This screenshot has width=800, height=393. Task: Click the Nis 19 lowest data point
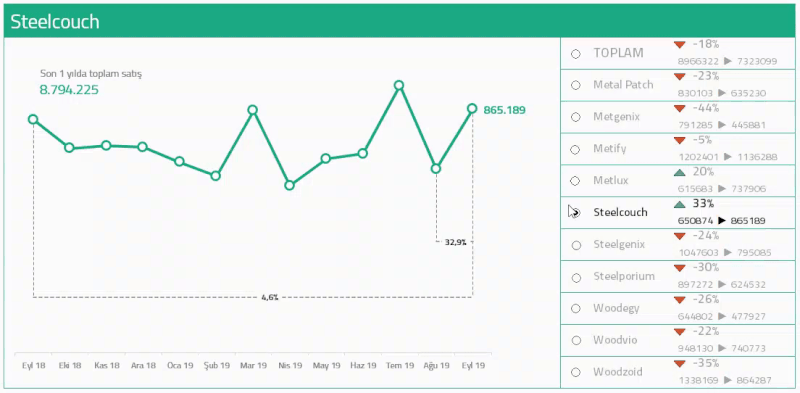click(289, 185)
